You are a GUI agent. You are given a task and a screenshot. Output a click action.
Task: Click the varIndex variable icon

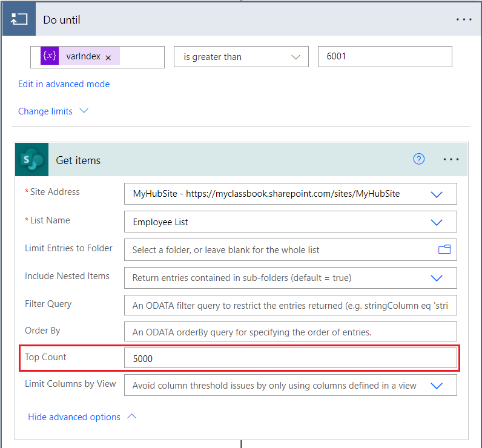[50, 56]
